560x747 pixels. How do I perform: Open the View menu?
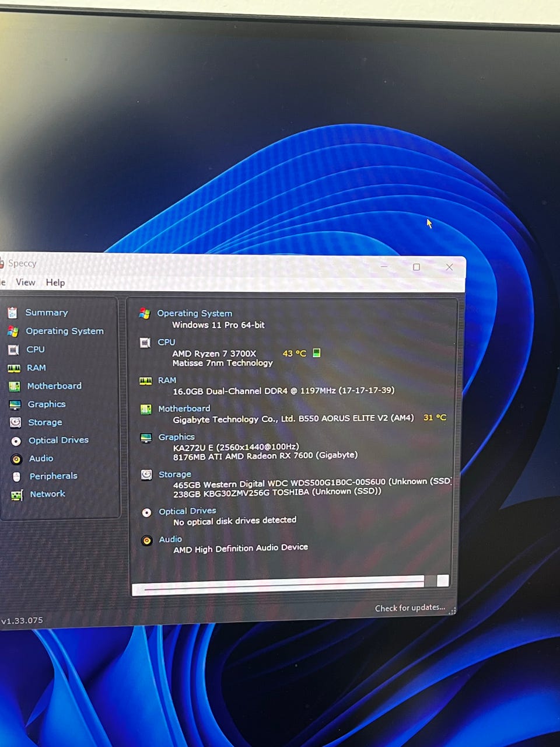point(25,282)
